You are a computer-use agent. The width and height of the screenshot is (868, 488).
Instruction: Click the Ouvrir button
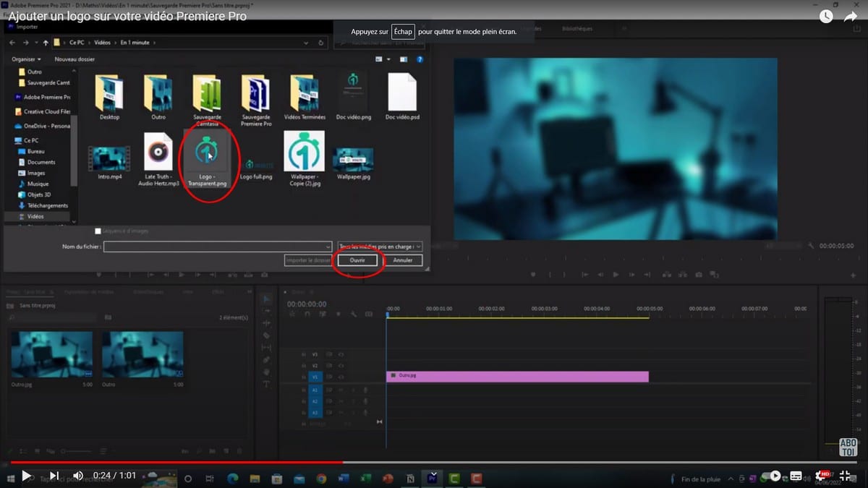[357, 260]
